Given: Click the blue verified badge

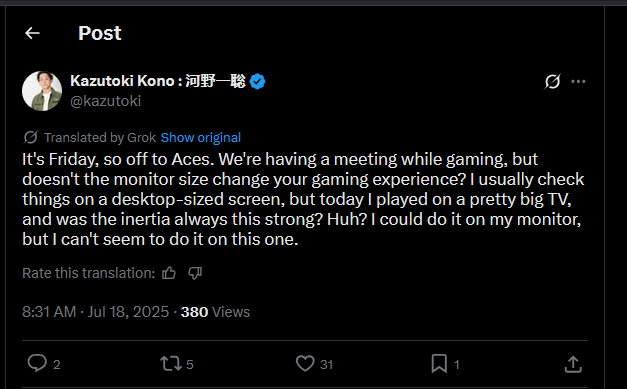Looking at the screenshot, I should (257, 82).
